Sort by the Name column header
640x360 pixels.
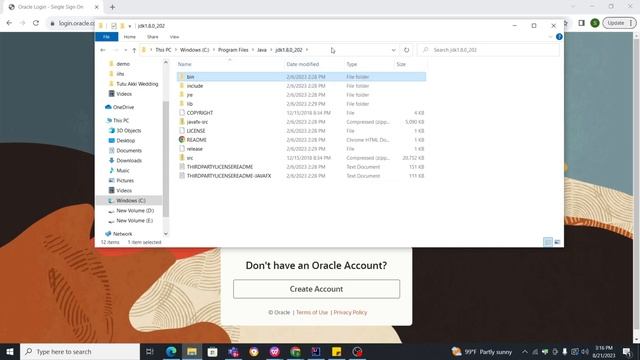pyautogui.click(x=184, y=64)
